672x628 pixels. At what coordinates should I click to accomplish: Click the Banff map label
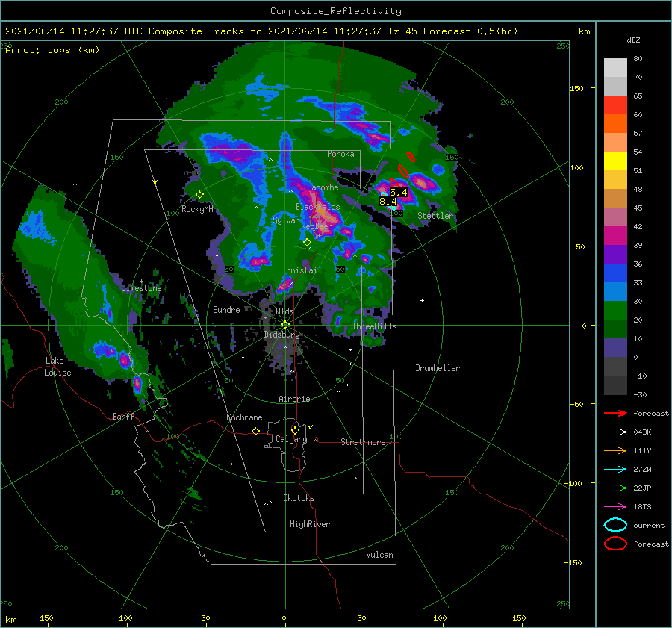[123, 416]
